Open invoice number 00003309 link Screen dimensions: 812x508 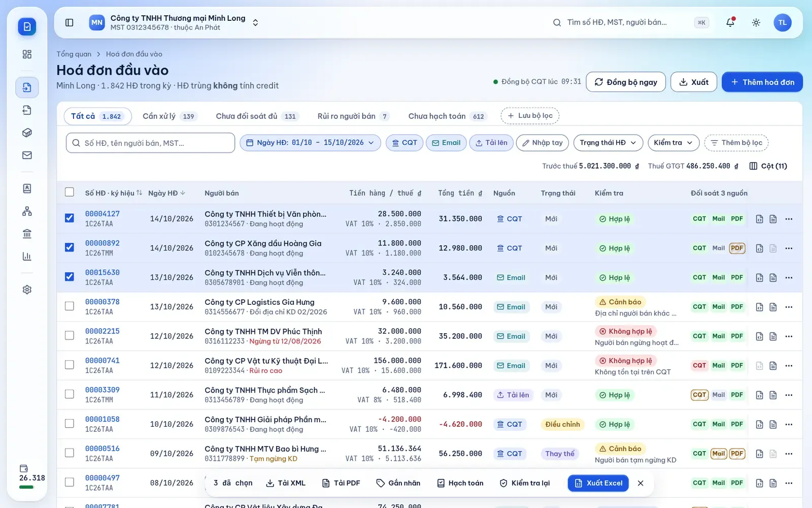[103, 390]
